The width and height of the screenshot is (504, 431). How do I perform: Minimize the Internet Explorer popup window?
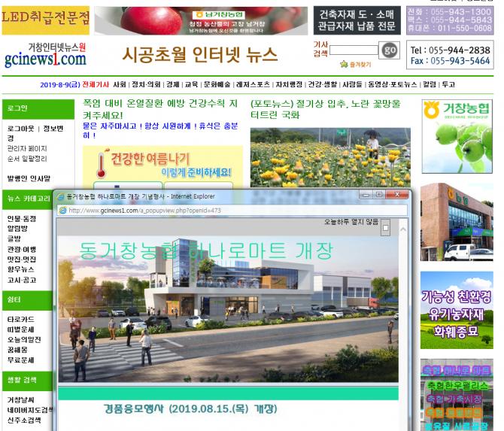click(366, 195)
